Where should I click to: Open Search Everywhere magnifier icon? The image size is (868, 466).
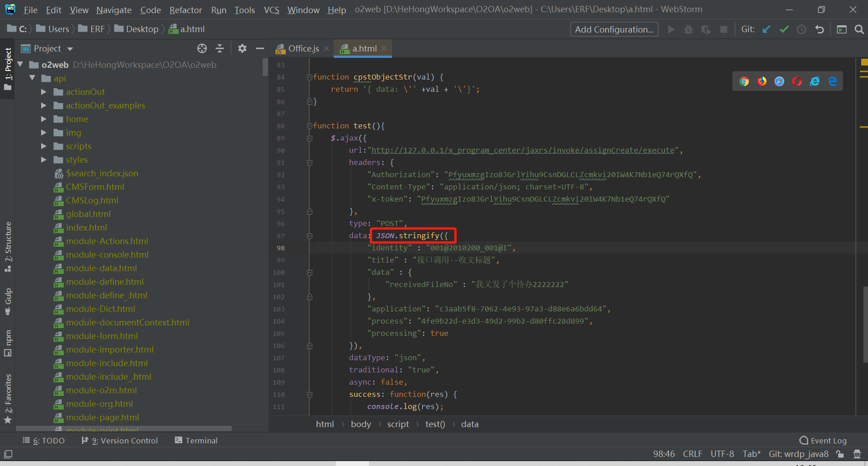coord(859,29)
